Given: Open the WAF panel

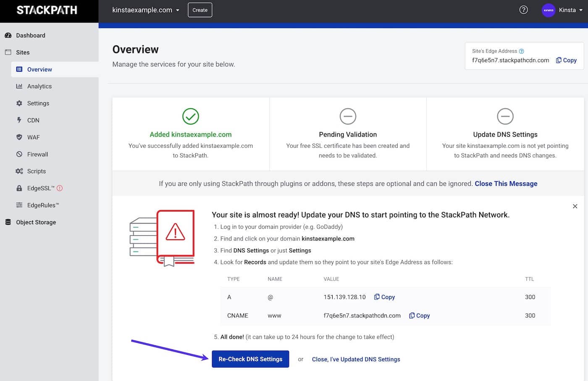Looking at the screenshot, I should click(x=33, y=137).
